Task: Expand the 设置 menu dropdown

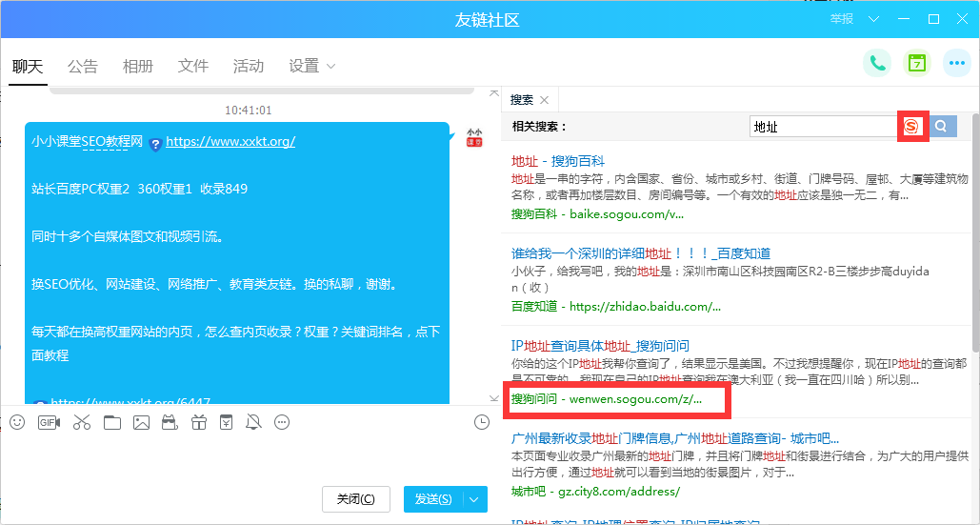Action: click(331, 67)
